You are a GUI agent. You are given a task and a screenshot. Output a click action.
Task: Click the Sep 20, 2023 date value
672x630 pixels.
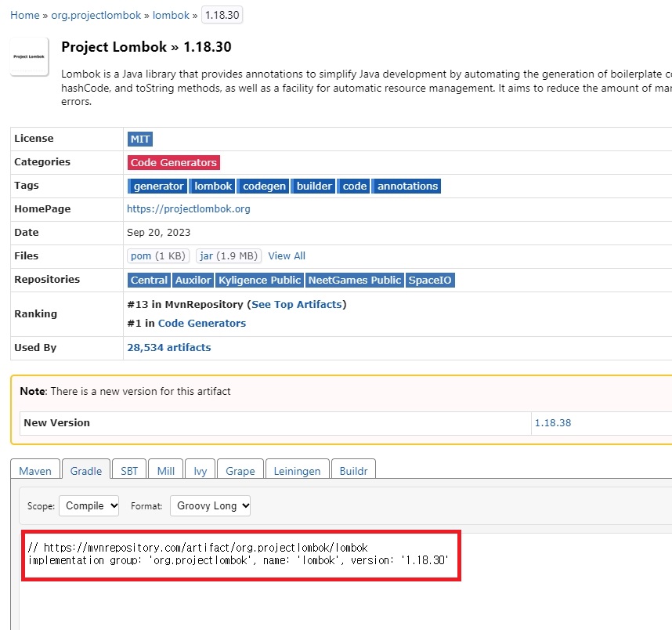(158, 233)
